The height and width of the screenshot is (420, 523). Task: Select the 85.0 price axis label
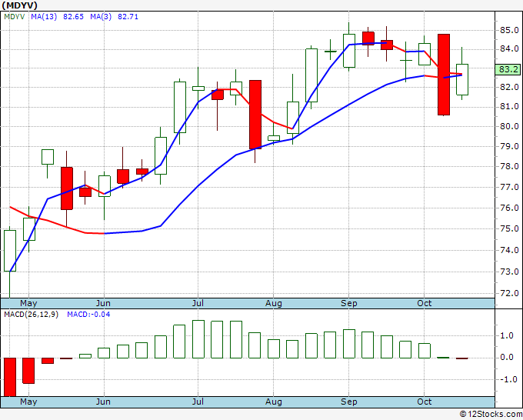pos(509,30)
